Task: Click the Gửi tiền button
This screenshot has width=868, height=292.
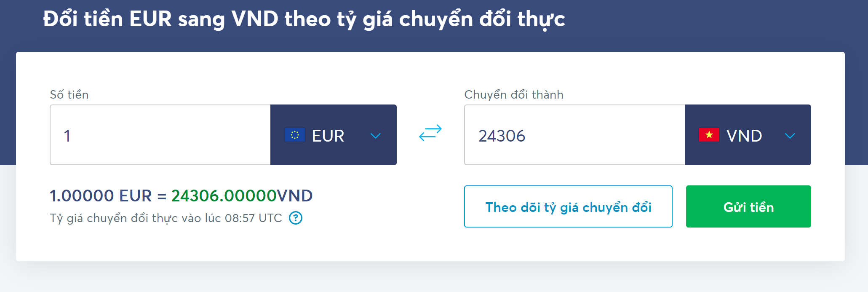Action: pyautogui.click(x=748, y=206)
